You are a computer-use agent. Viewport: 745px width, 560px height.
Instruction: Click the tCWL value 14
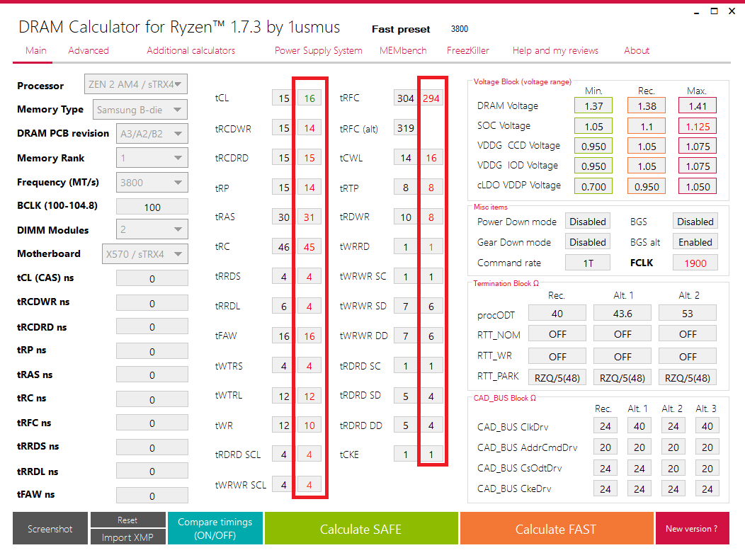(x=405, y=158)
